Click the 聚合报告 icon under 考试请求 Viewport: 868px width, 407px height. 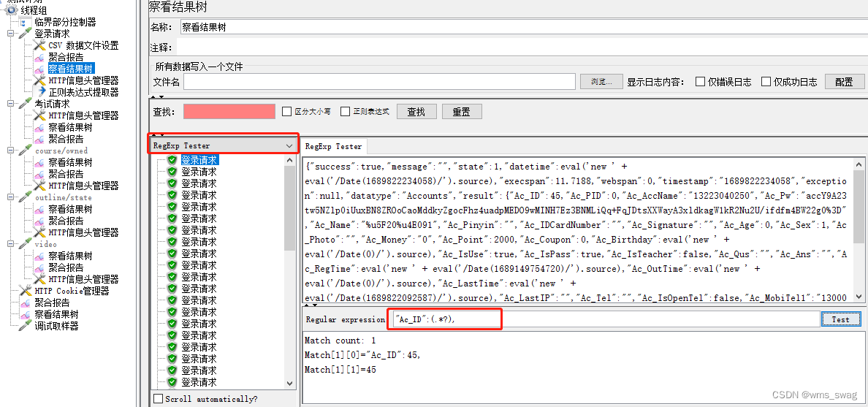pyautogui.click(x=39, y=138)
